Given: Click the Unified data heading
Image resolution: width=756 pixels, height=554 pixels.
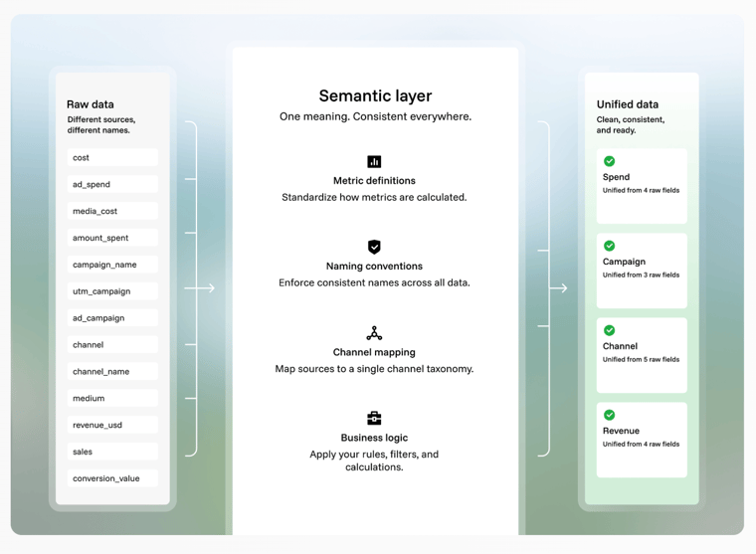Looking at the screenshot, I should click(x=628, y=104).
